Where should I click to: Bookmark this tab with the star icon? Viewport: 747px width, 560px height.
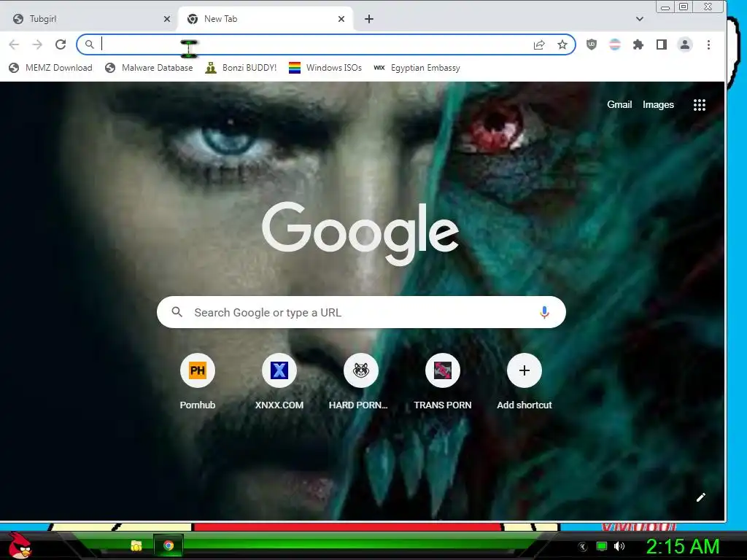click(562, 44)
